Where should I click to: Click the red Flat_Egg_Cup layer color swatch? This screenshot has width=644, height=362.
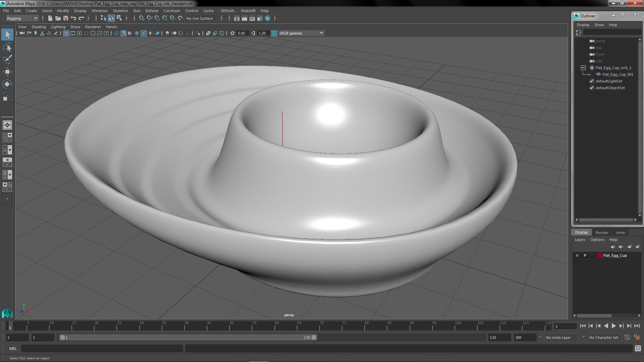pyautogui.click(x=599, y=255)
